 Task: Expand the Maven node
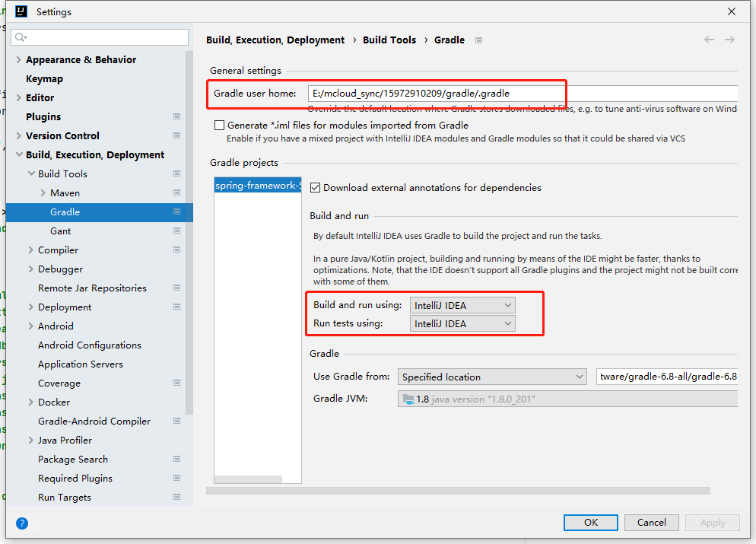(43, 193)
